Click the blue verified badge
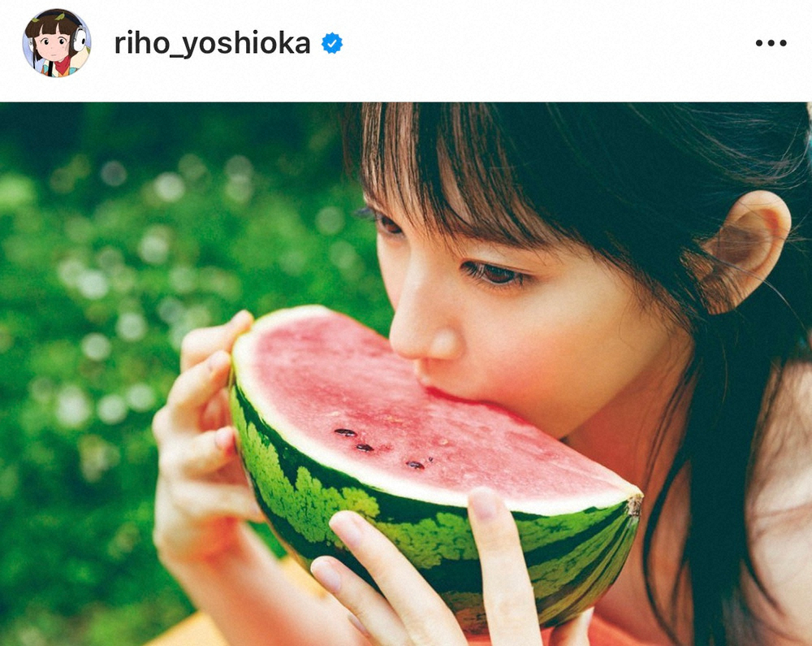812x646 pixels. click(x=332, y=43)
